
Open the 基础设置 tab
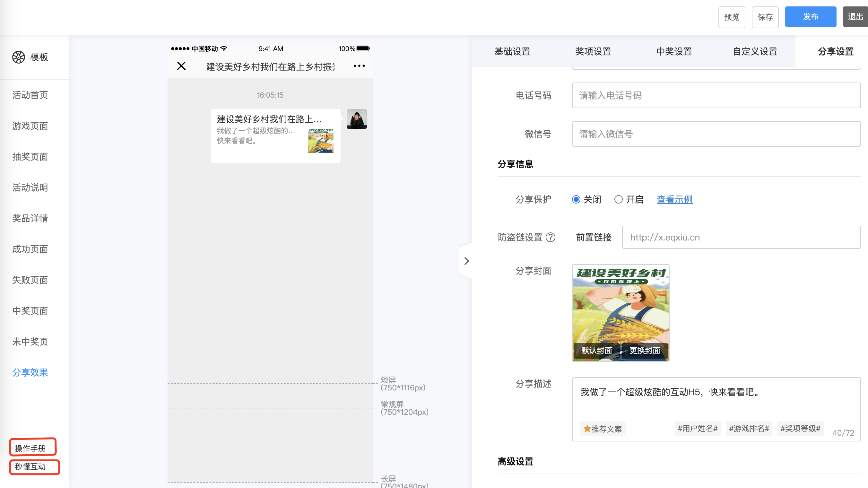coord(512,52)
